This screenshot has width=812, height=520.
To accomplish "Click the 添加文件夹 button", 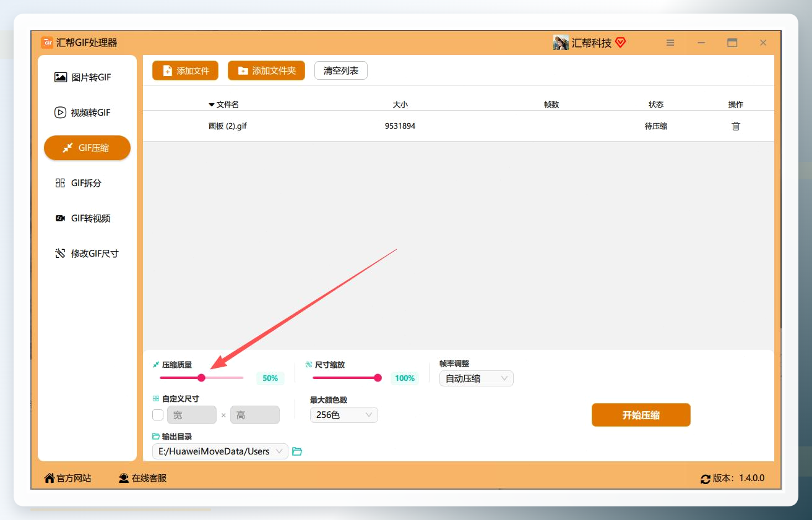I will point(267,70).
